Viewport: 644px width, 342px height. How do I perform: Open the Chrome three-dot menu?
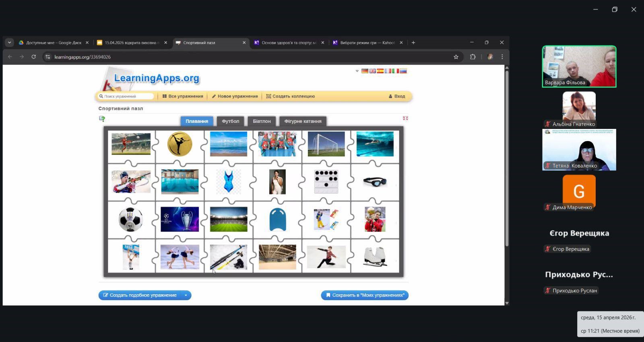click(502, 57)
